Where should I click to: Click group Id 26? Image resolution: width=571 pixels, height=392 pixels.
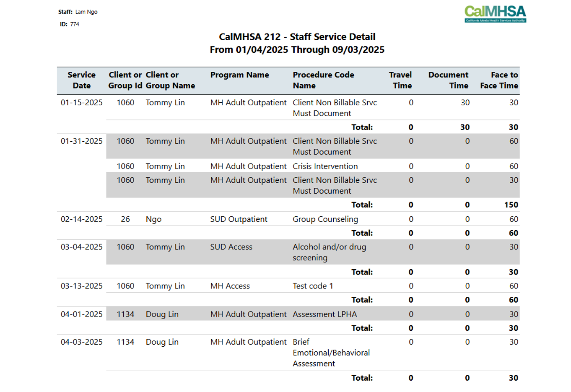pyautogui.click(x=125, y=219)
